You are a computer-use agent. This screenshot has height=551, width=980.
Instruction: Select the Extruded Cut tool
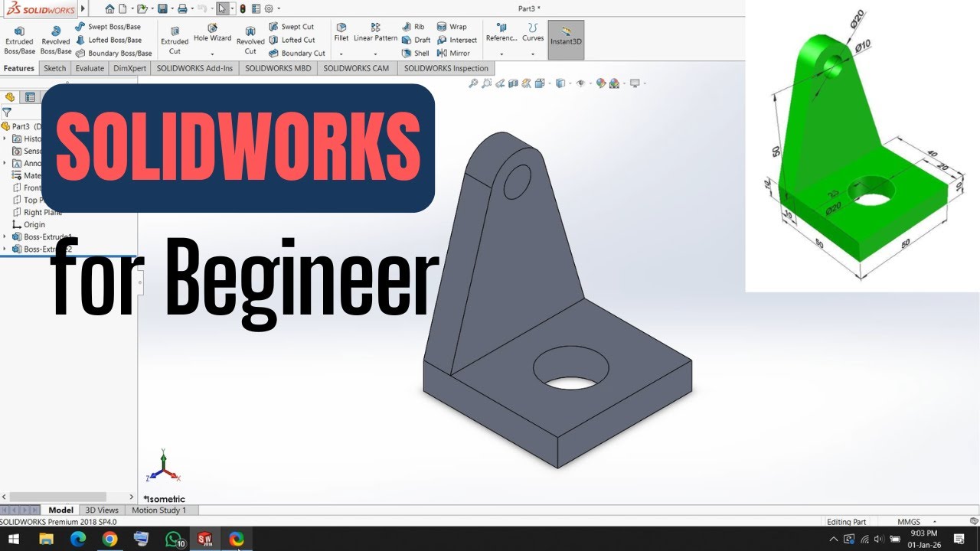(175, 40)
